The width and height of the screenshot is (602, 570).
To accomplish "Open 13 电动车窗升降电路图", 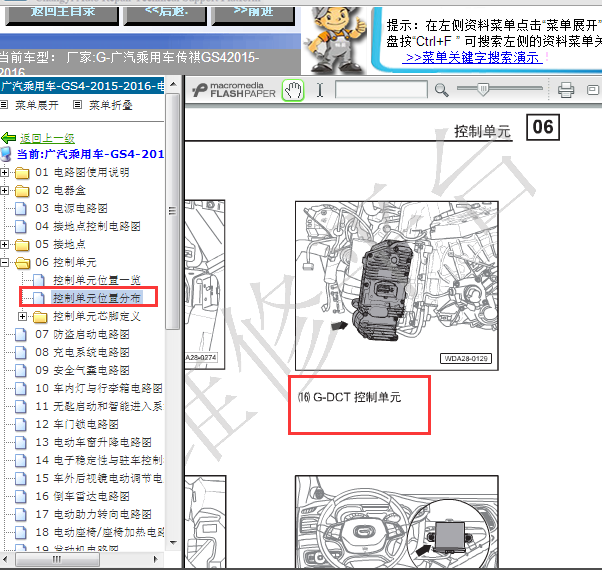I will coord(93,443).
